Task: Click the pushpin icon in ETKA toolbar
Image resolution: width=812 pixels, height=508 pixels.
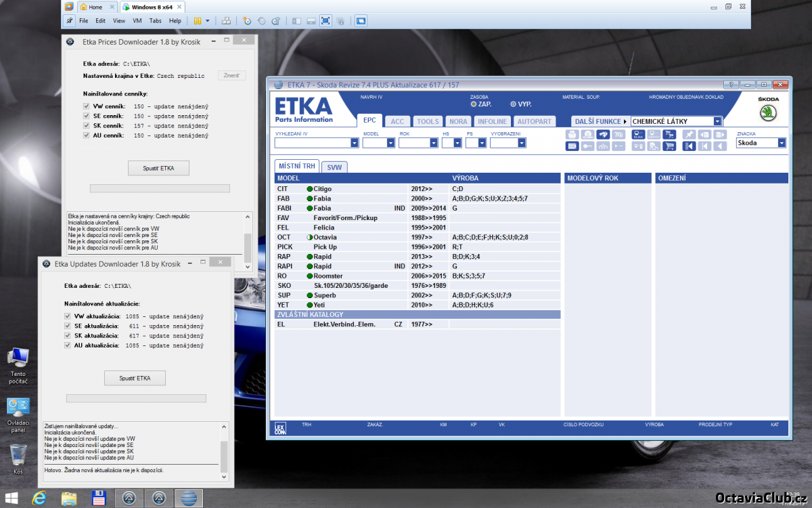Action: coord(688,134)
